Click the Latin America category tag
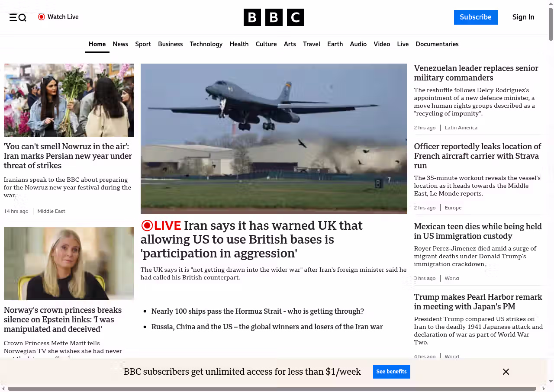This screenshot has height=392, width=554. click(461, 128)
